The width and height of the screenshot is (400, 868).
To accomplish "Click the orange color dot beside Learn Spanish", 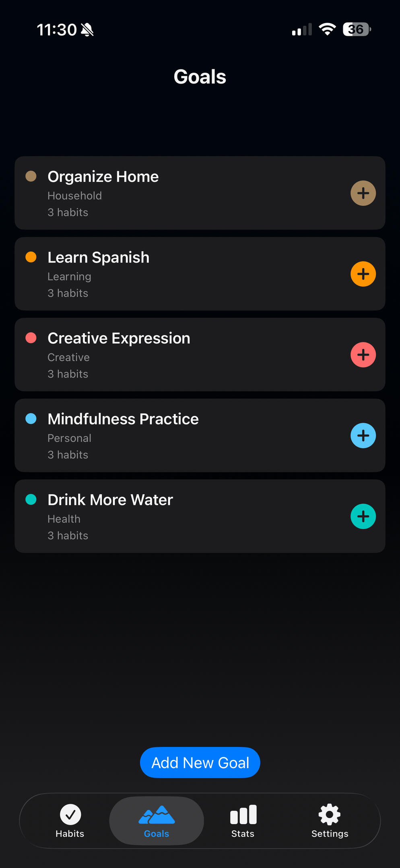I will [31, 257].
